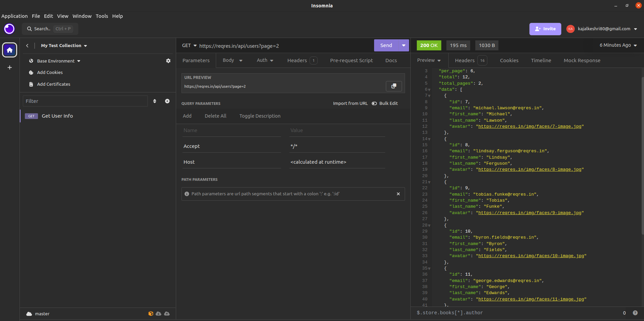This screenshot has width=644, height=321.
Task: Collapse the data array at line 6
Action: click(429, 90)
